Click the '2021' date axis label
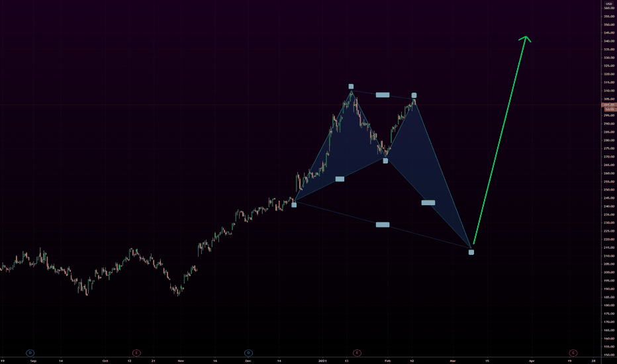617x364 pixels. click(322, 361)
